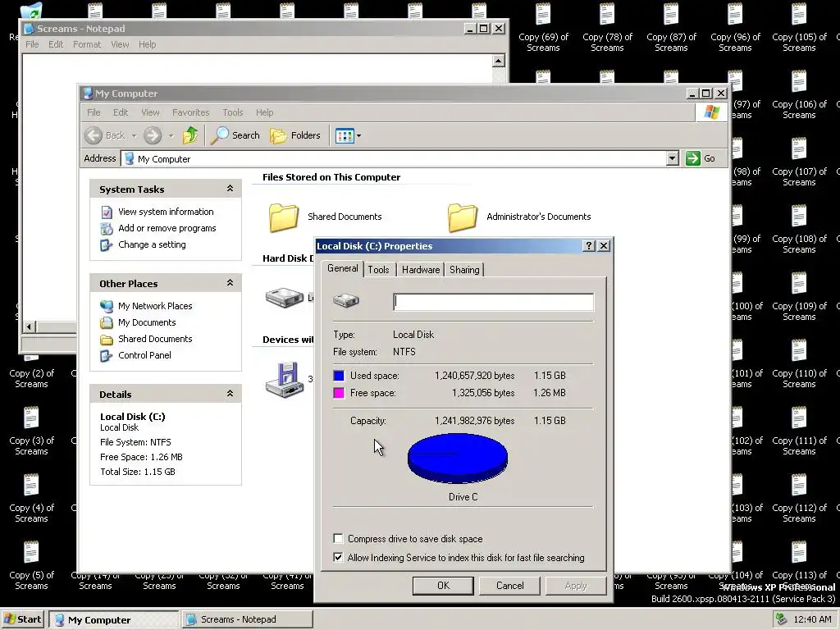Screen dimensions: 840x630
Task: Click the Start button
Action: tap(22, 619)
